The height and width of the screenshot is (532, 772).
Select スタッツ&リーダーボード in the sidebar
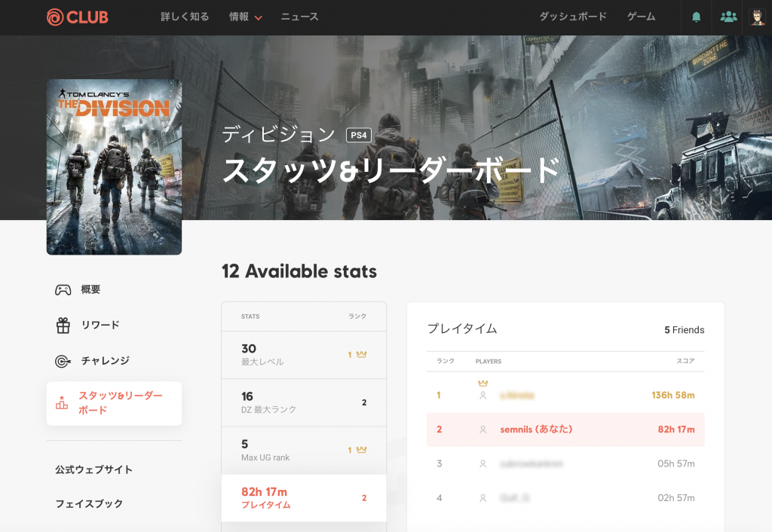(115, 404)
